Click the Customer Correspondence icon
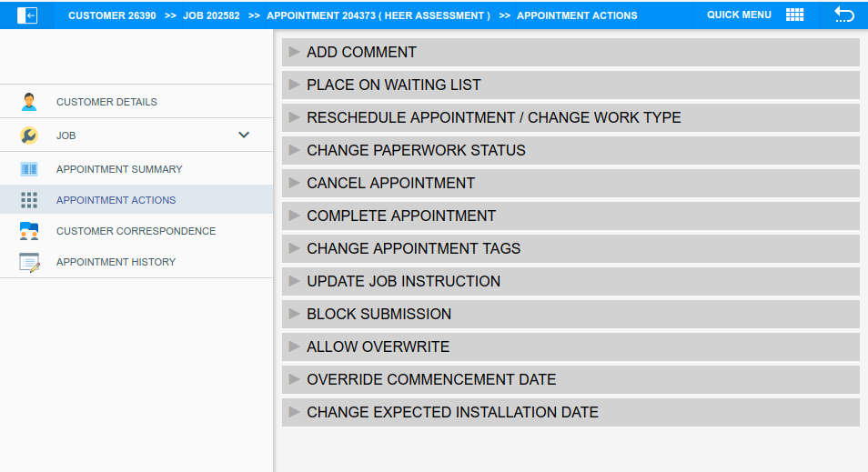The image size is (868, 472). (x=29, y=231)
